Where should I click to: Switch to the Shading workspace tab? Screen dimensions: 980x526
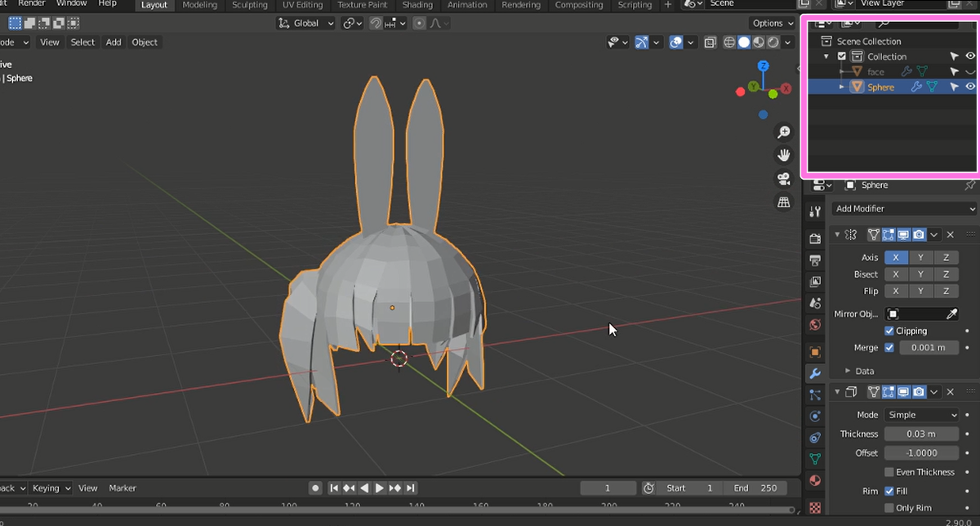417,5
